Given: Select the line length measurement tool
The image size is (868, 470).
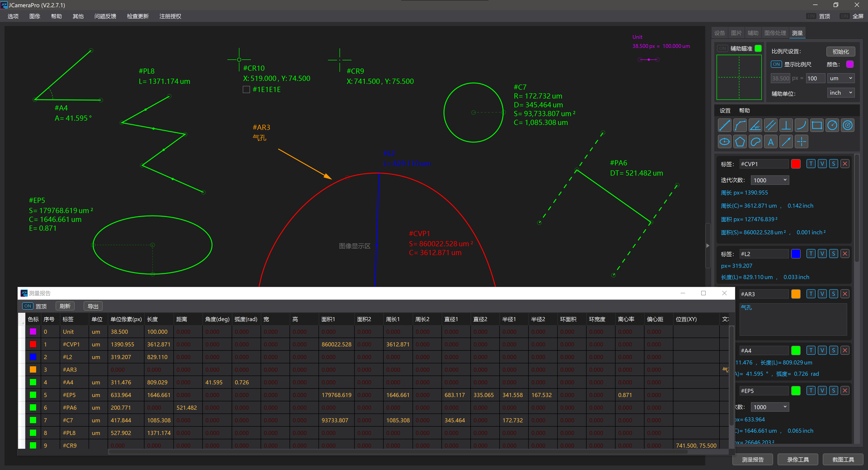Looking at the screenshot, I should coord(724,125).
